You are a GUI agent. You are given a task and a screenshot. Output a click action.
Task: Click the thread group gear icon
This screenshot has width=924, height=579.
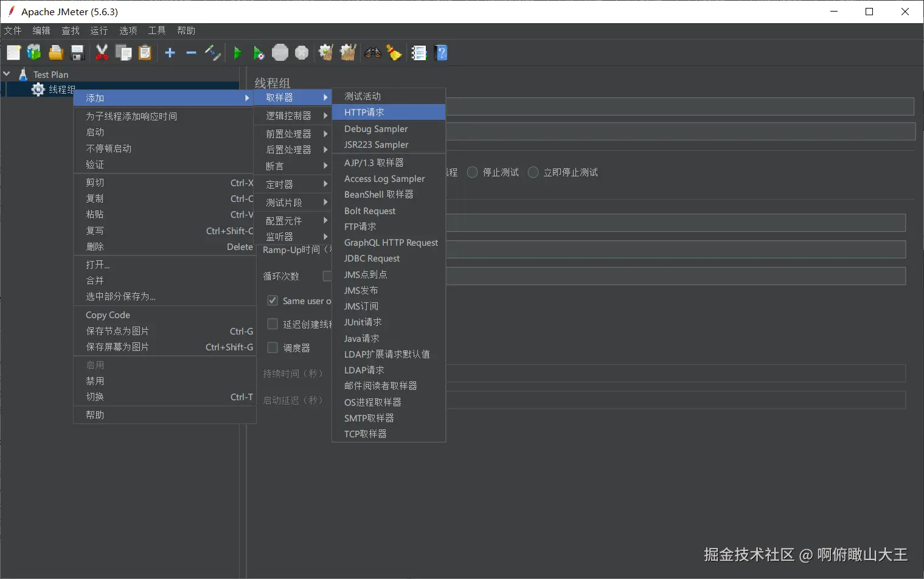pos(38,89)
